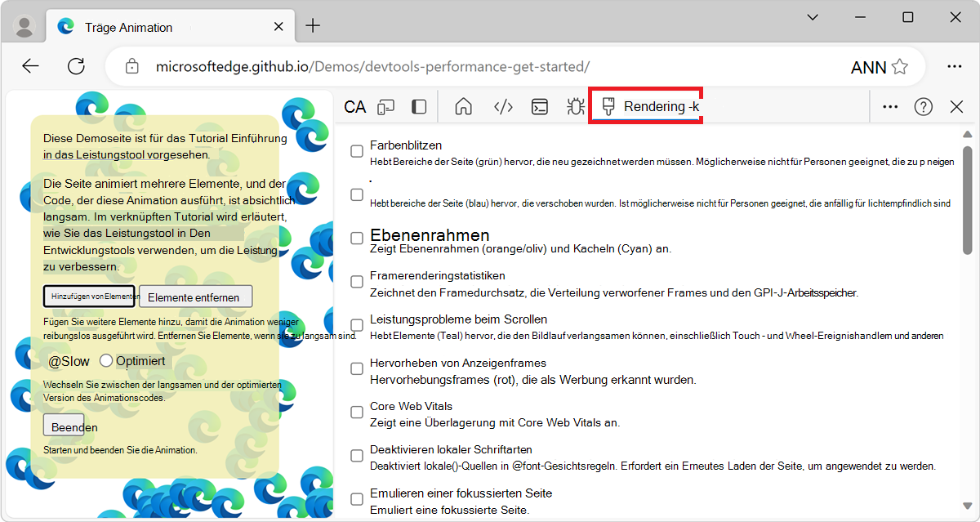Switch to the Rendering tab
The height and width of the screenshot is (522, 980).
[645, 106]
